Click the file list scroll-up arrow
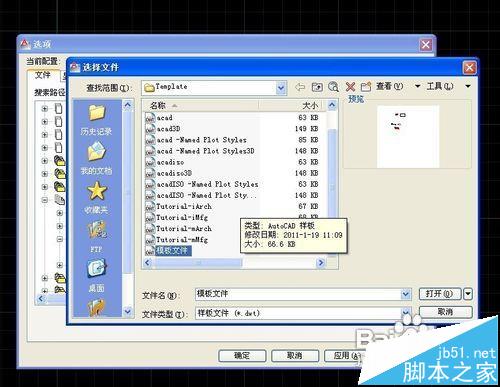This screenshot has width=500, height=387. pyautogui.click(x=332, y=106)
